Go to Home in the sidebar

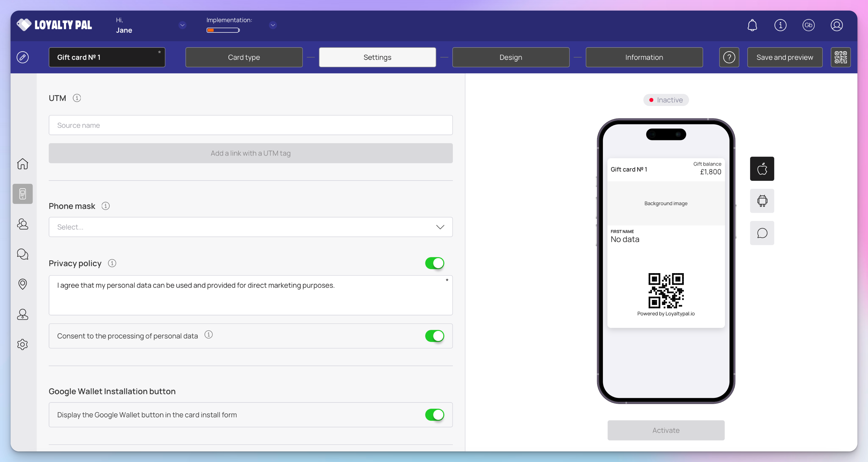[x=23, y=164]
